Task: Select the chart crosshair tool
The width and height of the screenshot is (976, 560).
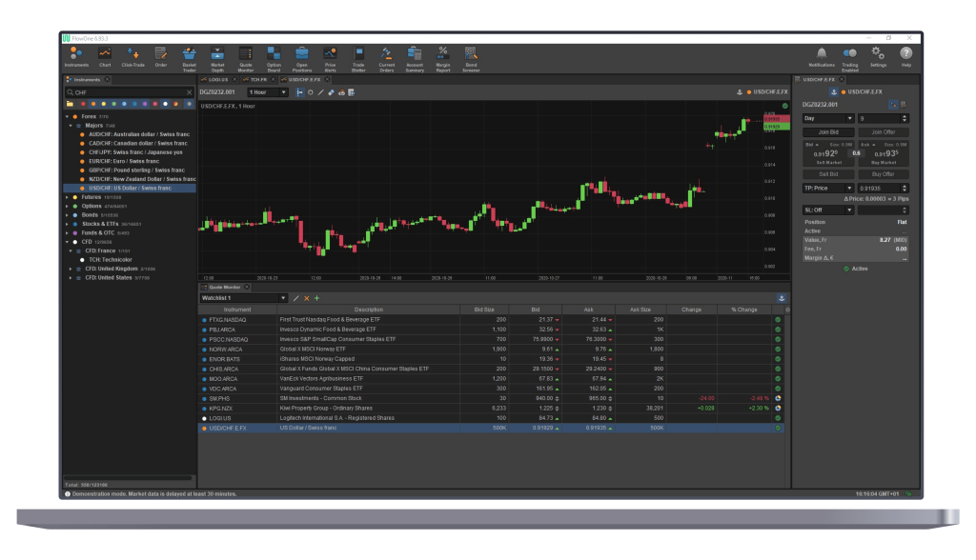Action: click(311, 92)
